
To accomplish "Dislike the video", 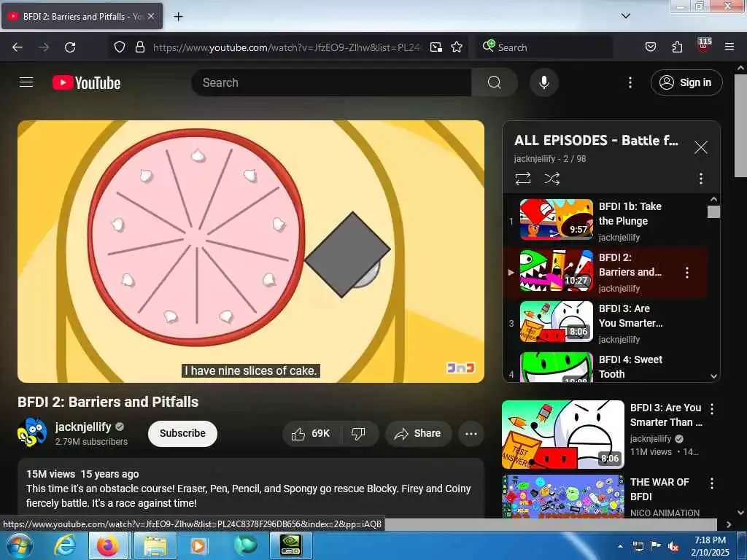I will (x=358, y=433).
